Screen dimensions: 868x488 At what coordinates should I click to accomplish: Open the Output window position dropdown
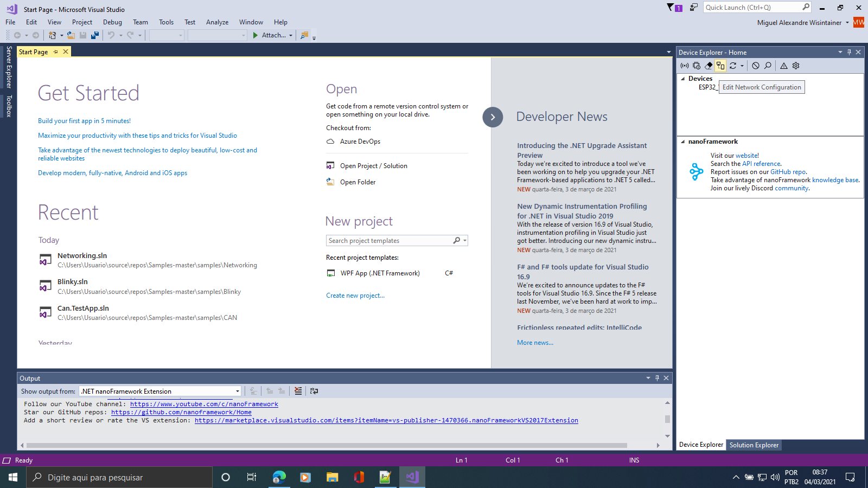coord(648,378)
